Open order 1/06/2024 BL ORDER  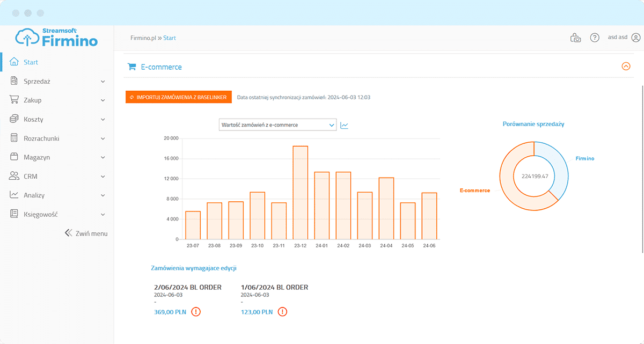(x=274, y=287)
